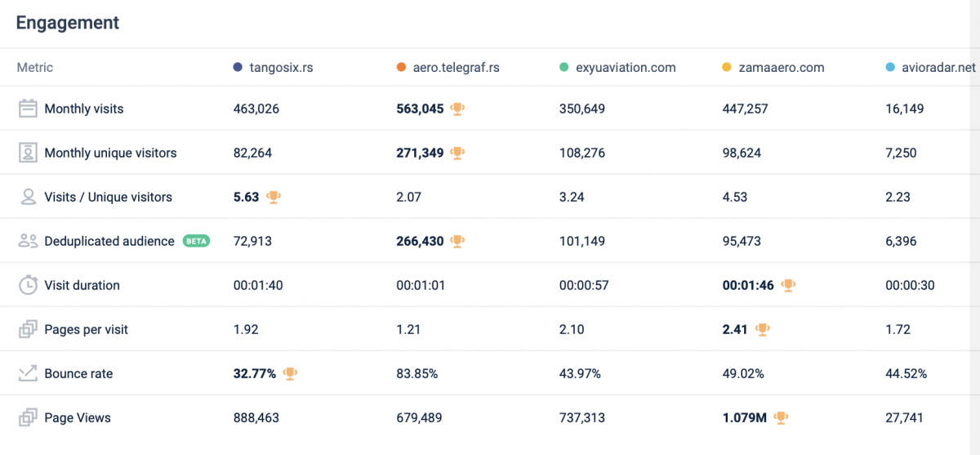Screen dimensions: 980x455
Task: Click the Monthly visits calendar icon
Action: [29, 109]
